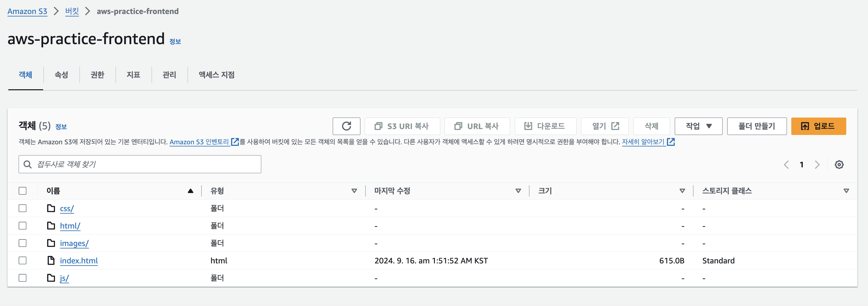Go to the previous page arrow

click(786, 165)
